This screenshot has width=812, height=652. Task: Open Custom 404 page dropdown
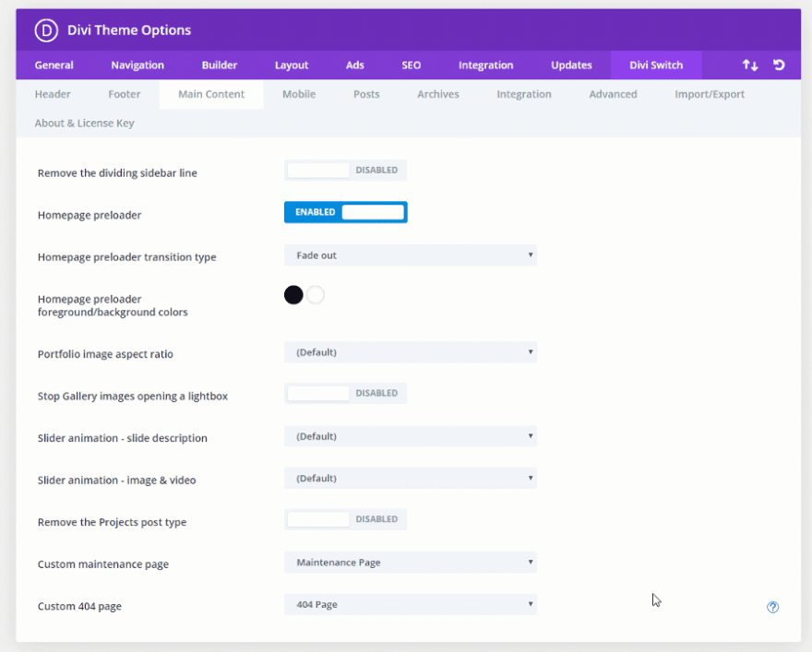[410, 604]
